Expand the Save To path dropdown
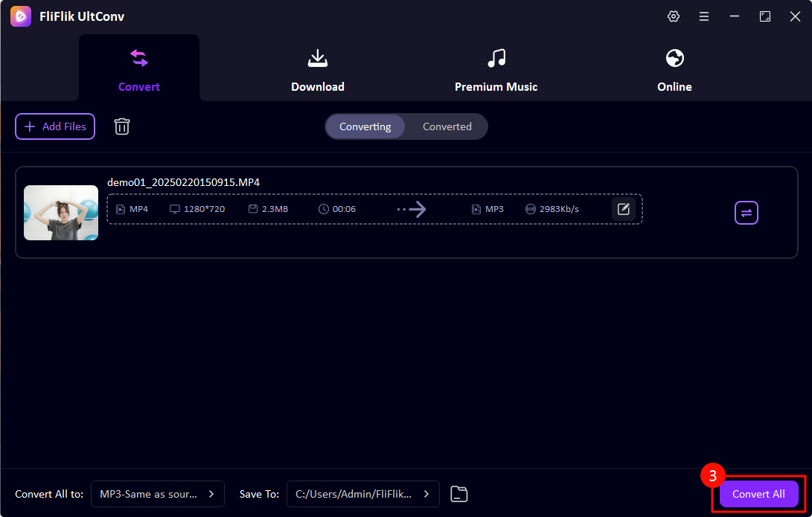This screenshot has width=812, height=517. [x=363, y=494]
